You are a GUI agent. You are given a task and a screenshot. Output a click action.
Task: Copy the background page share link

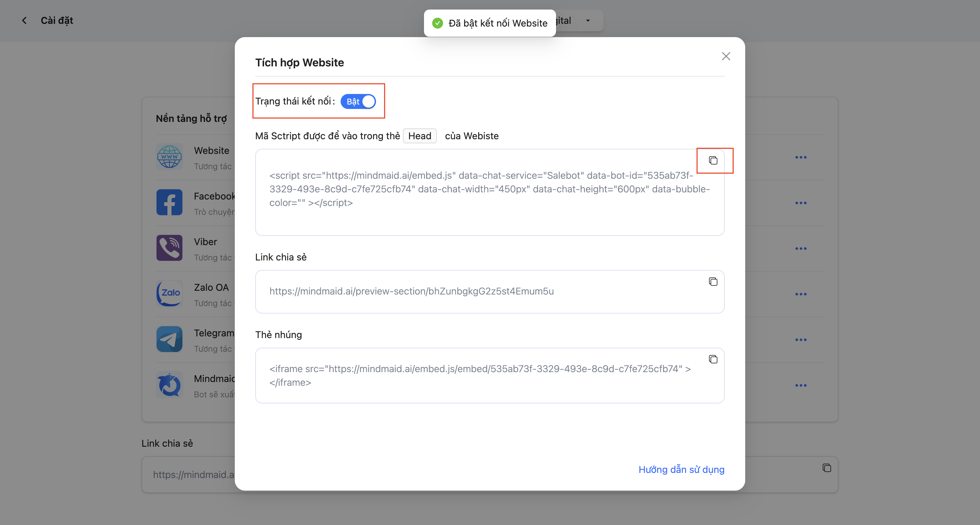coord(826,468)
